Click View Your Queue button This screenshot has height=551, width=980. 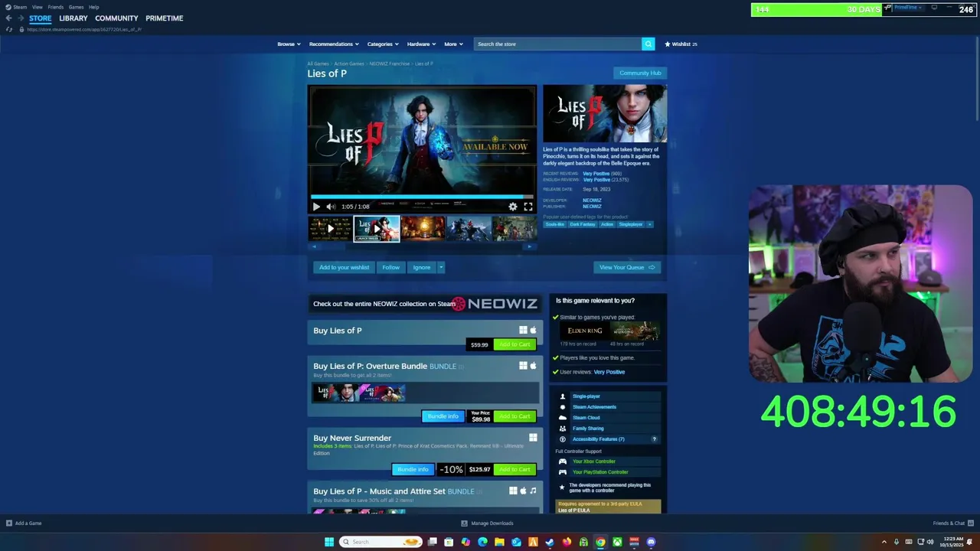pos(627,267)
